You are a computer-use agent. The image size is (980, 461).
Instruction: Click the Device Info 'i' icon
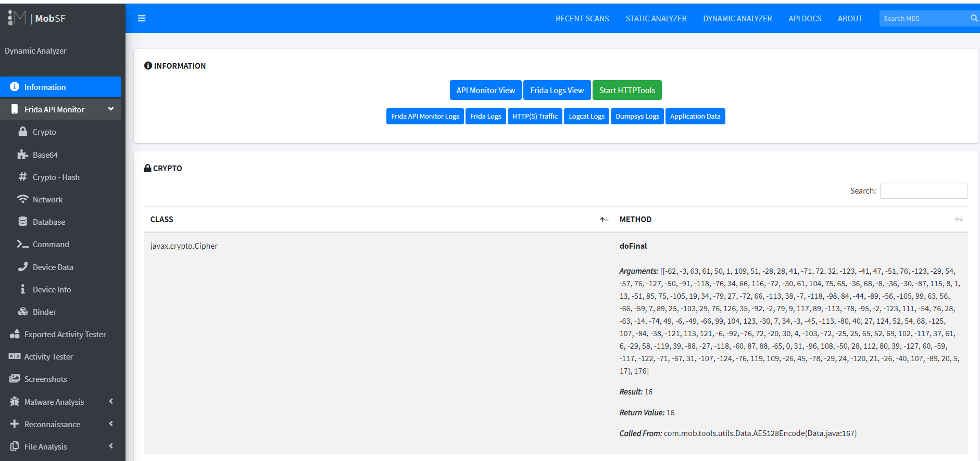(x=23, y=289)
